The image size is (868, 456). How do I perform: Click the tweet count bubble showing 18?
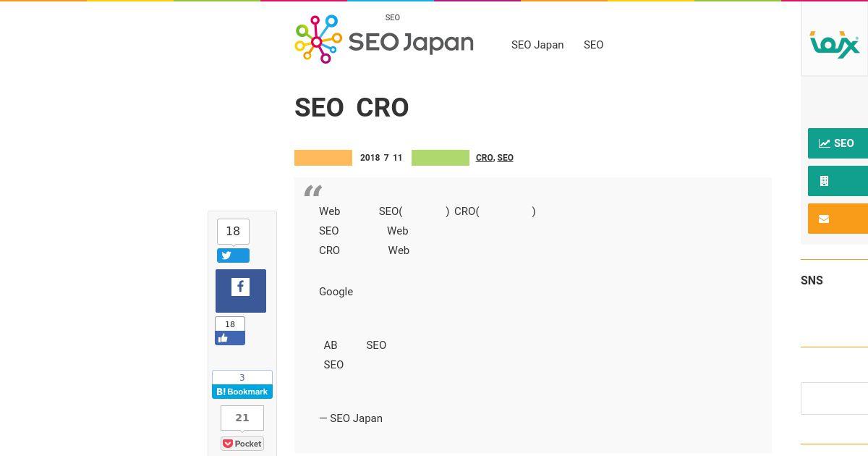233,232
